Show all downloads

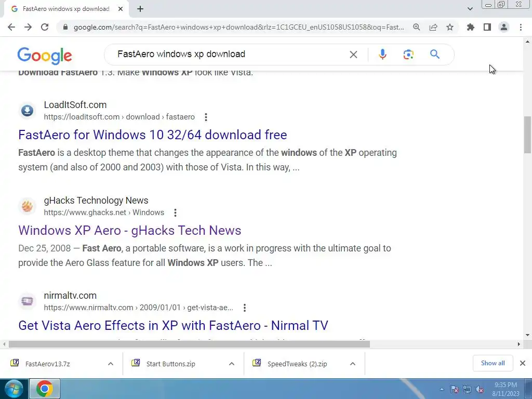click(493, 363)
